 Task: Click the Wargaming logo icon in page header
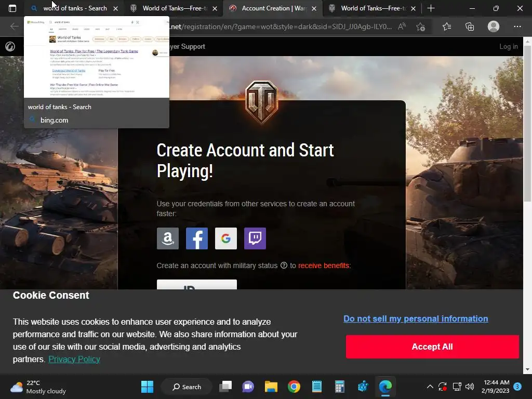tap(10, 46)
